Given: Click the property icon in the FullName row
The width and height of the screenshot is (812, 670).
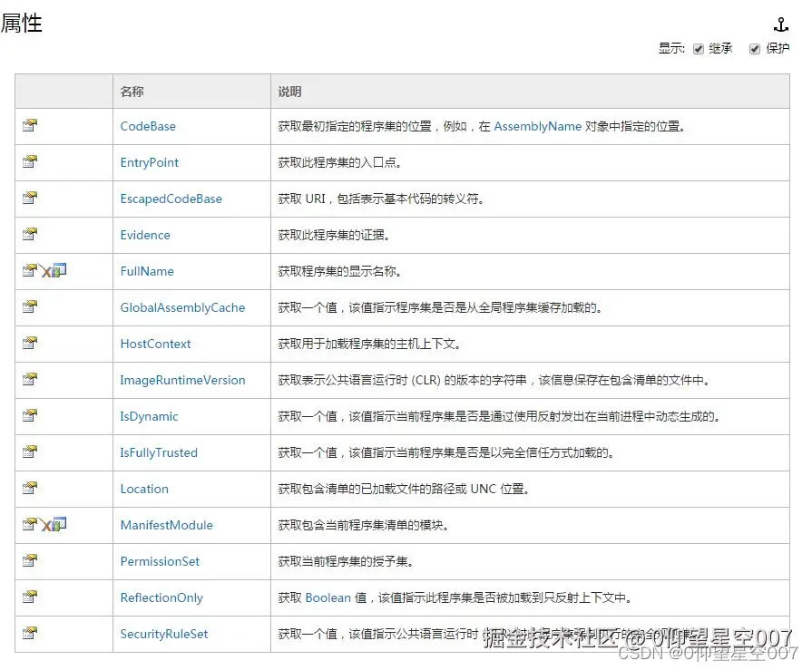Looking at the screenshot, I should [30, 270].
